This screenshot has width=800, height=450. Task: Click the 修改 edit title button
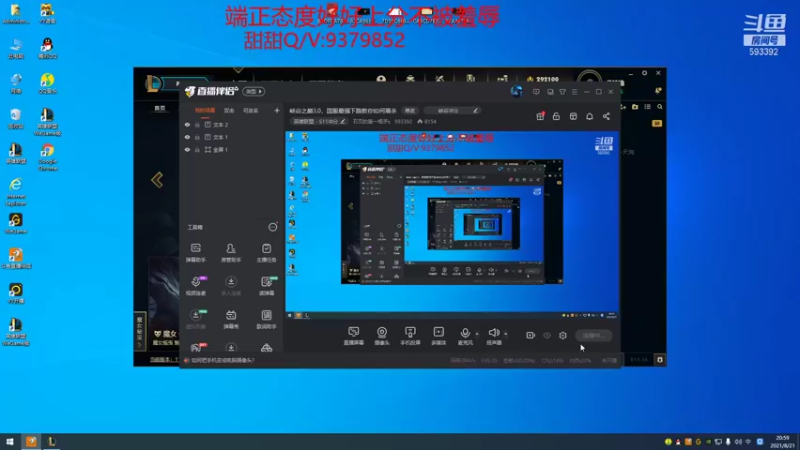(410, 111)
